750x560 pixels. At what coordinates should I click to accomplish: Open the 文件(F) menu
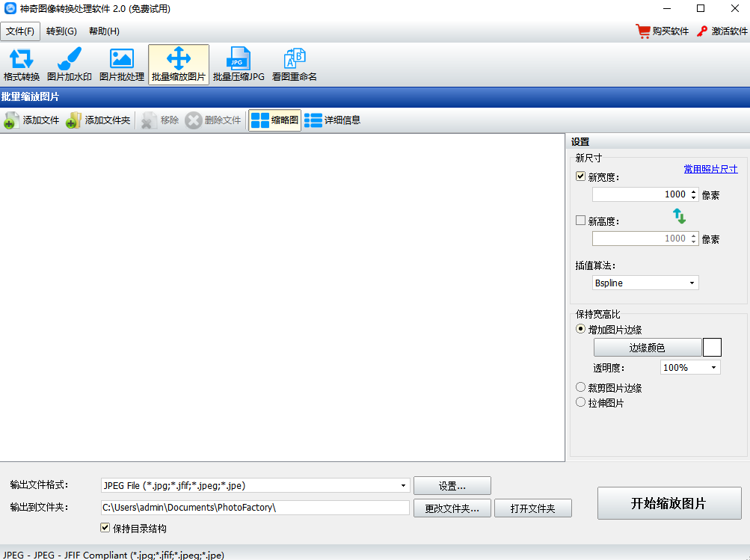[20, 31]
